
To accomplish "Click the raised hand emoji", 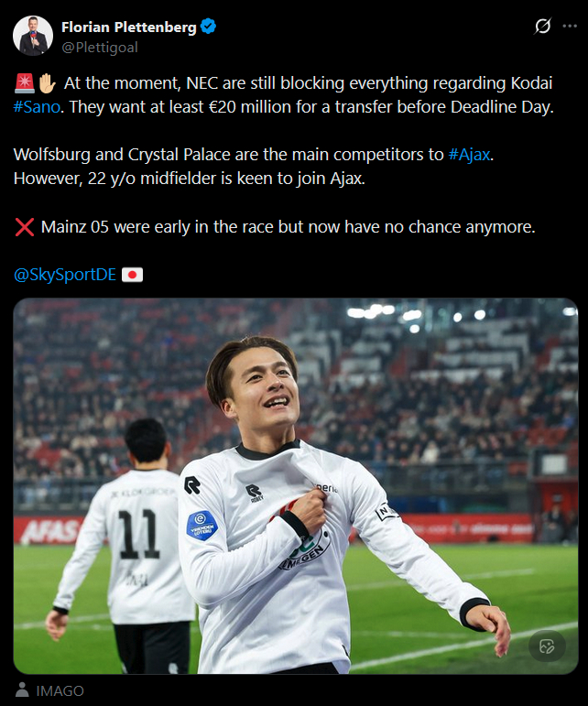I will [x=47, y=83].
